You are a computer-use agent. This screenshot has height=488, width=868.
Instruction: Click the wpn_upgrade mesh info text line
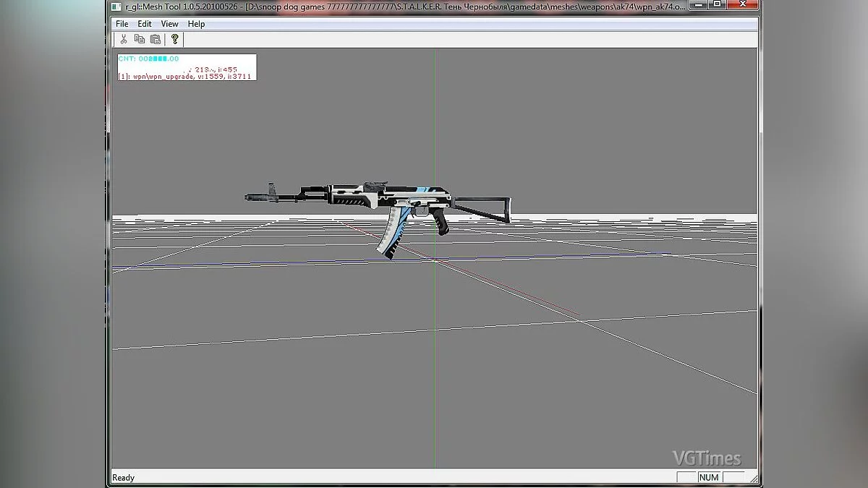point(185,76)
